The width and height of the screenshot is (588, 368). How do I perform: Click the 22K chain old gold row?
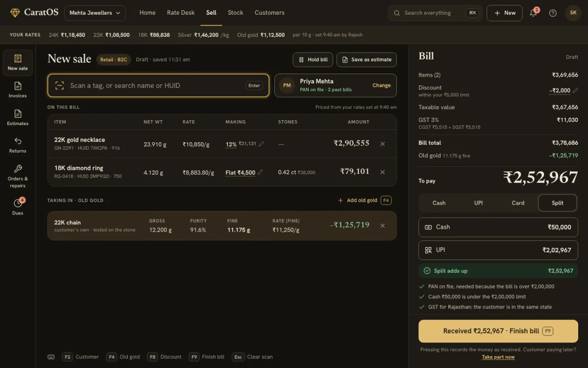(222, 226)
